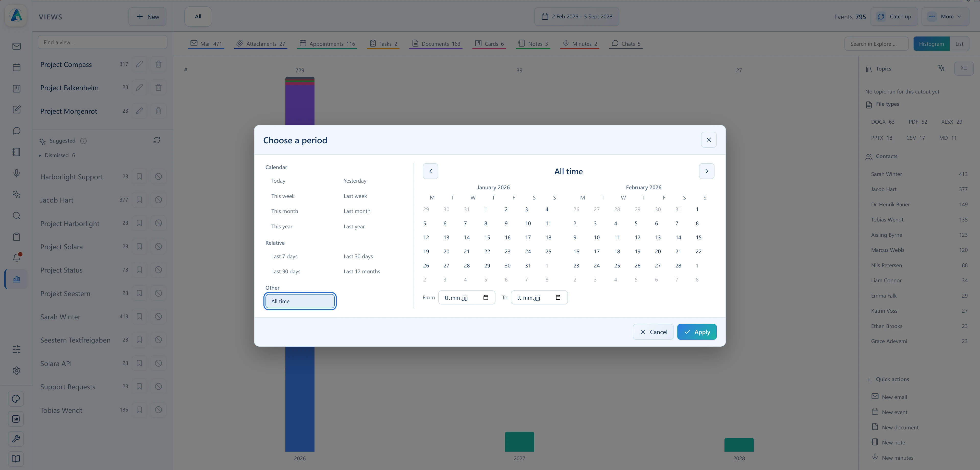Open the sliders filter icon in sidebar
The image size is (980, 470).
[16, 349]
